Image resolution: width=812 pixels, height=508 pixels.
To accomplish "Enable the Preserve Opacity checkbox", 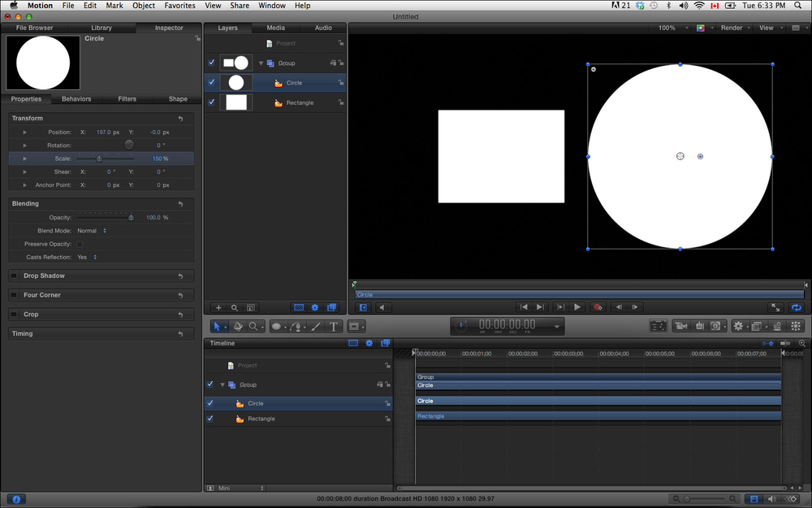I will tap(80, 244).
